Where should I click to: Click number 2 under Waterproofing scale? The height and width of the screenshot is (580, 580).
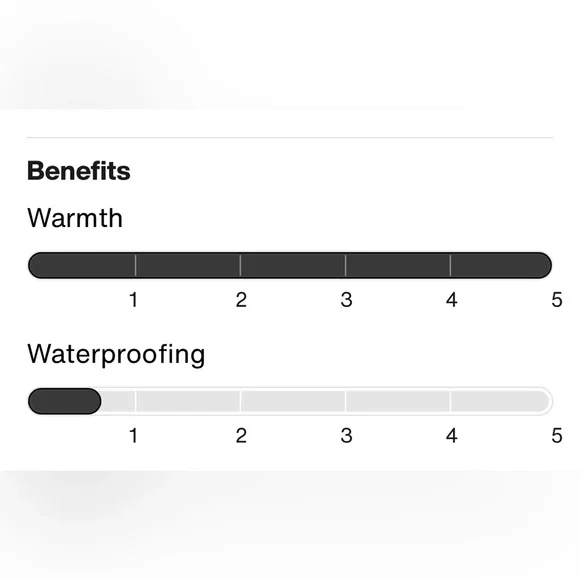coord(241,435)
